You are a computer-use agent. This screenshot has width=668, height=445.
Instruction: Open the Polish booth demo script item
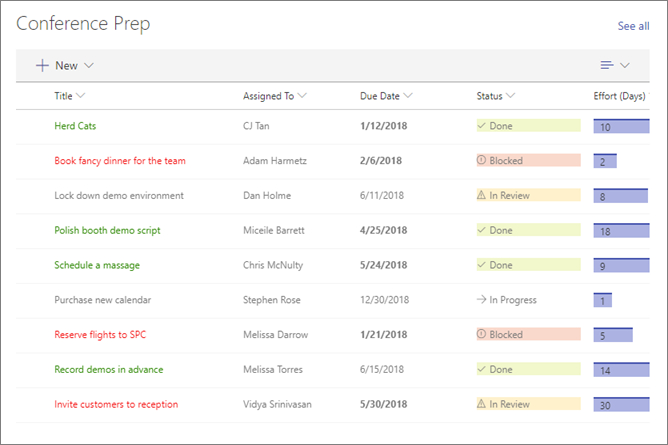click(x=107, y=231)
